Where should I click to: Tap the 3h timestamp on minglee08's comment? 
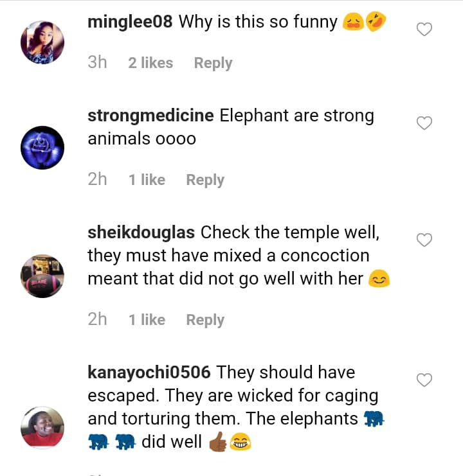(97, 63)
